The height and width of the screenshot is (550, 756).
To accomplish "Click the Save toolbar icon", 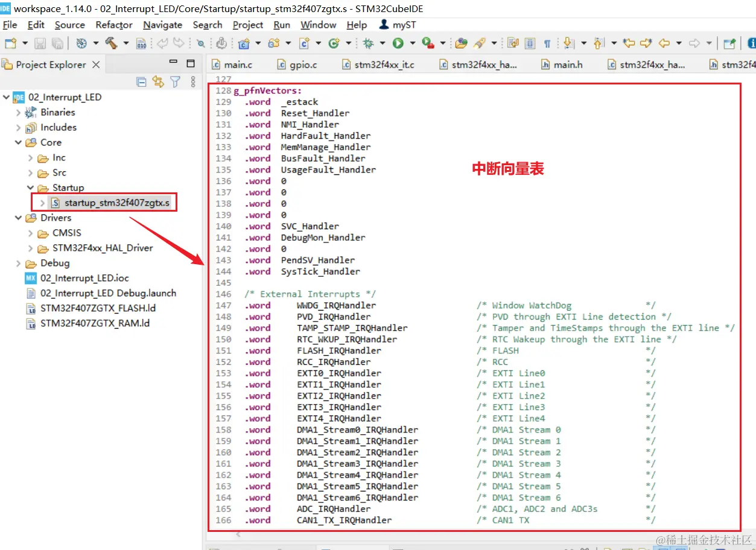I will coord(40,43).
